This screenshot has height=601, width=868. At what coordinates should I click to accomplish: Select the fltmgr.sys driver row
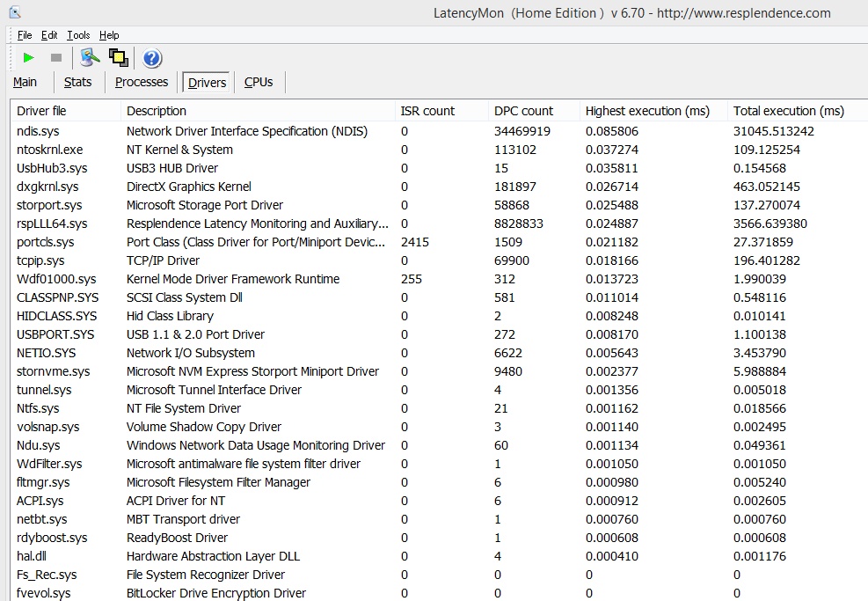tap(439, 482)
